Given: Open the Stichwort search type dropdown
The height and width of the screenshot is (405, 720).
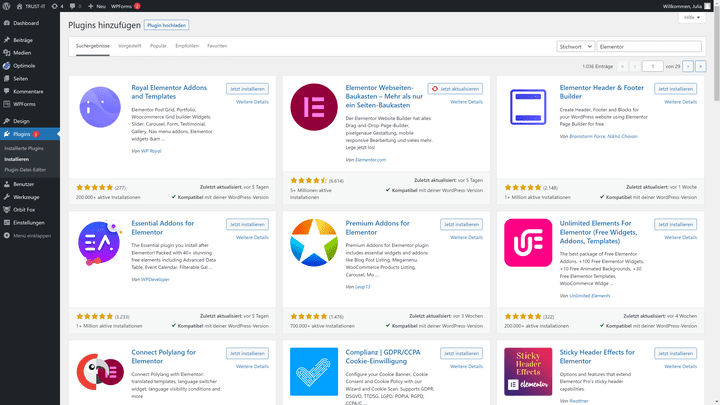Looking at the screenshot, I should (x=575, y=46).
